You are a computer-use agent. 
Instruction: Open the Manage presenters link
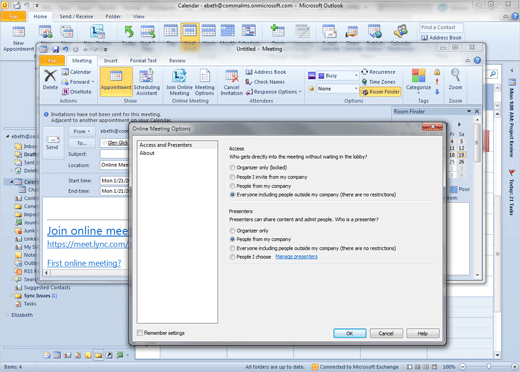(x=296, y=256)
